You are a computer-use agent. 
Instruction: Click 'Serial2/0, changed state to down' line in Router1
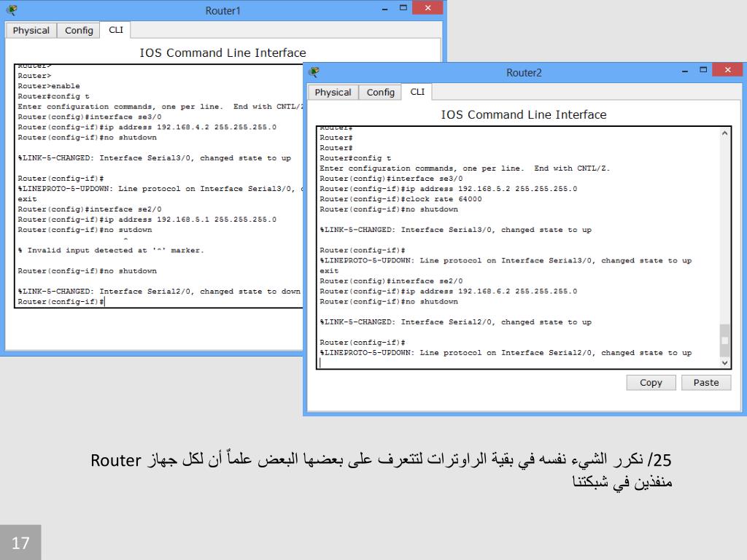point(159,292)
